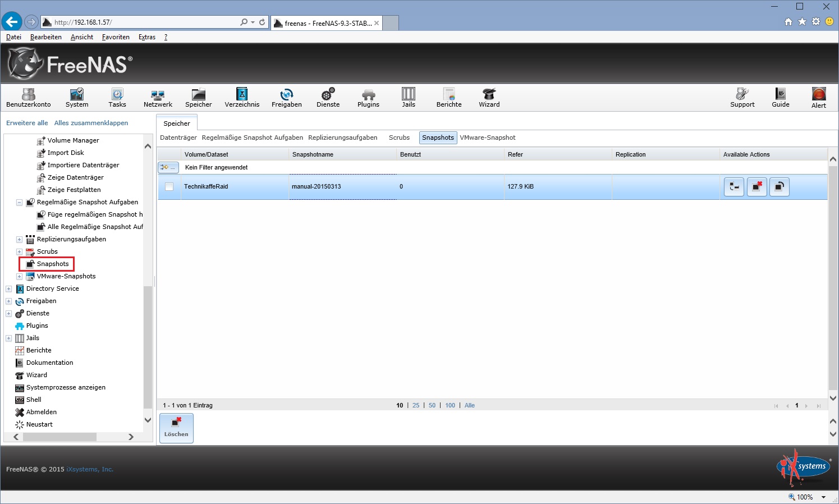Expand the VMware-Snapshots tree node
Screen dimensions: 839x504
coord(19,277)
